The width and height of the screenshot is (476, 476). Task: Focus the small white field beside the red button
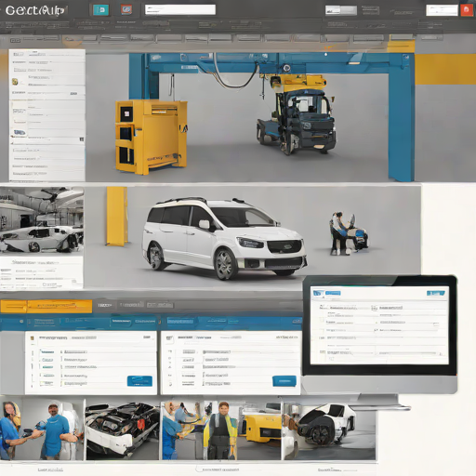tap(442, 10)
